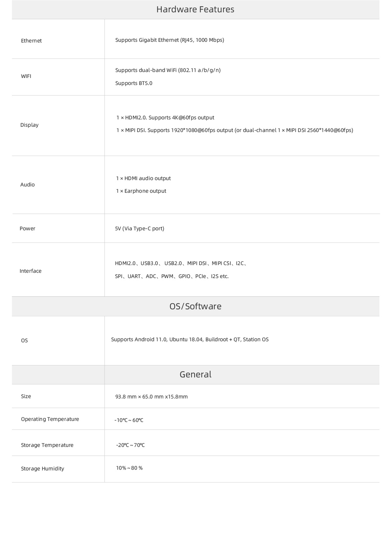
Task: Click the 93.8 mm size value
Action: [151, 397]
